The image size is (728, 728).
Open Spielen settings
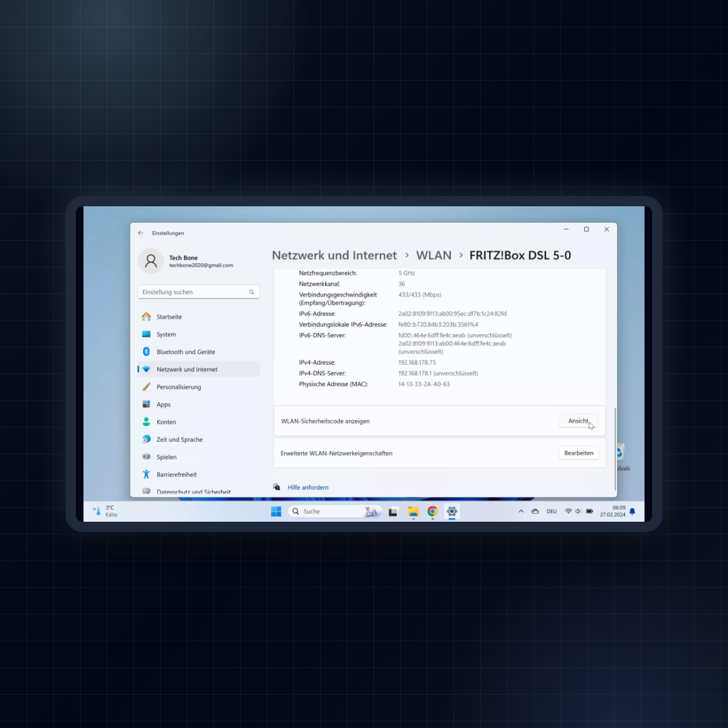[x=199, y=457]
